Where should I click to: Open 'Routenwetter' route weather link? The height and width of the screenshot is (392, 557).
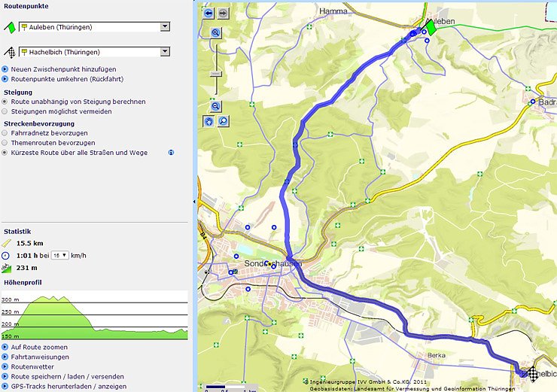pyautogui.click(x=32, y=366)
